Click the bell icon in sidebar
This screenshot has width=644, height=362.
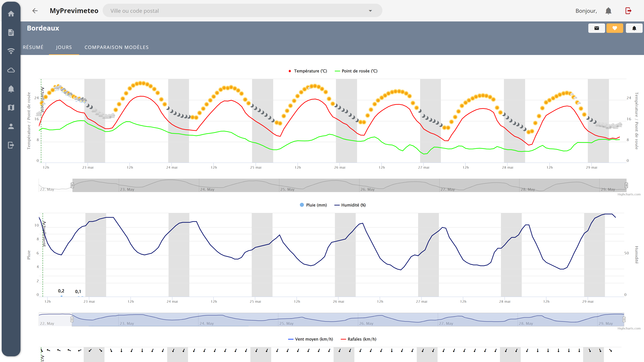11,89
